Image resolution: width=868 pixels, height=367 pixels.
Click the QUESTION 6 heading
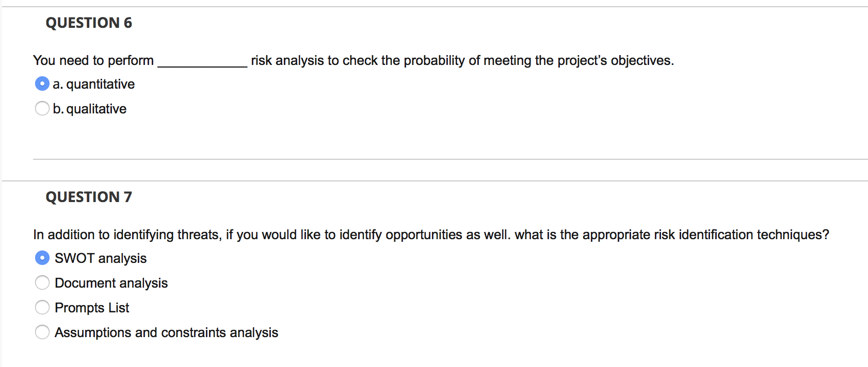88,23
